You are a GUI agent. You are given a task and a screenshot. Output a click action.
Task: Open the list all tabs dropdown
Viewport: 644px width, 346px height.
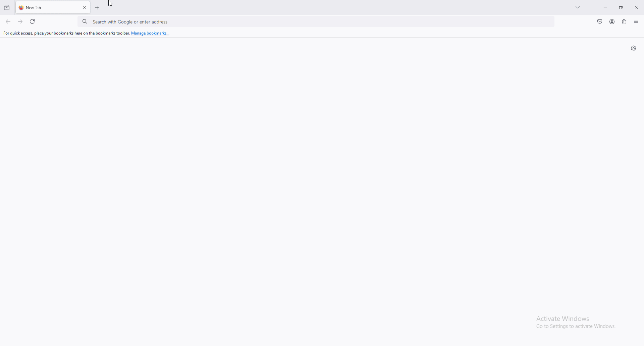click(578, 7)
